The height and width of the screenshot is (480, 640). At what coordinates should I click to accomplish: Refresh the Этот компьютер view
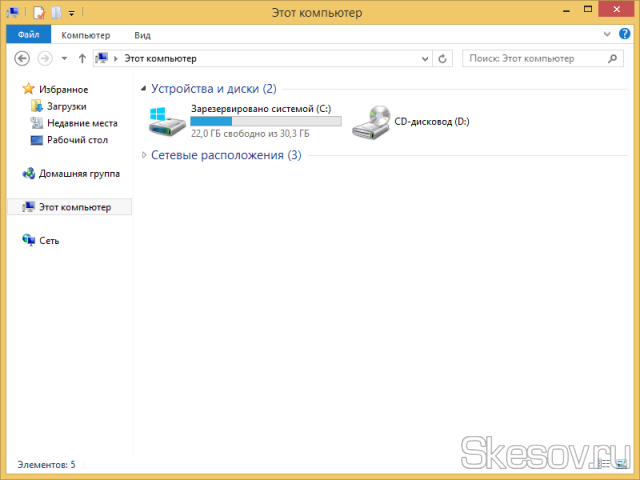pyautogui.click(x=444, y=59)
